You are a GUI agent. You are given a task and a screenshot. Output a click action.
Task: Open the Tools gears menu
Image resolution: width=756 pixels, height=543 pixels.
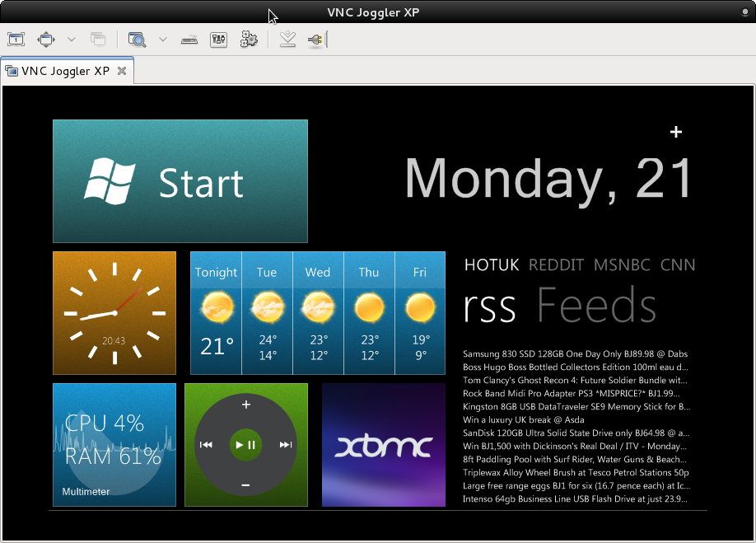(249, 40)
